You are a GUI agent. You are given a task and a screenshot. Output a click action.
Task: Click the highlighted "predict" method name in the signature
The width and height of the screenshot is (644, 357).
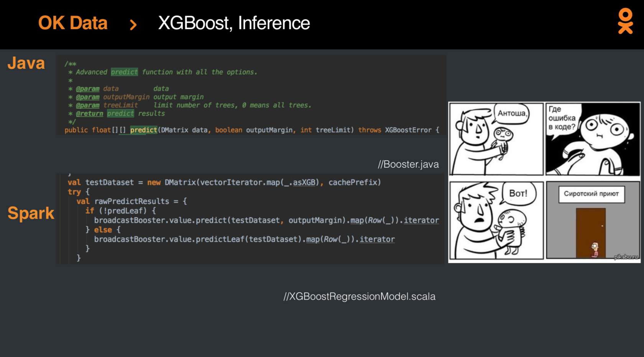click(x=144, y=130)
